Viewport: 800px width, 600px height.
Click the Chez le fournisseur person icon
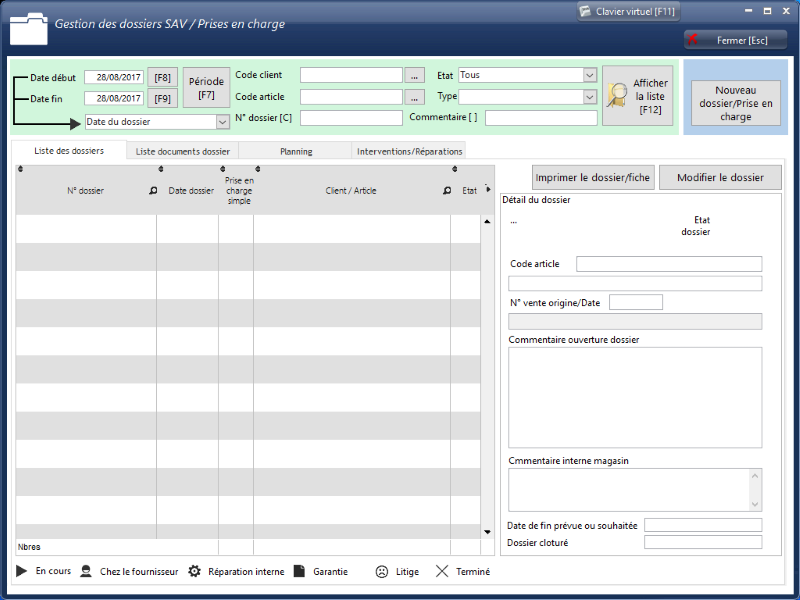[x=87, y=572]
